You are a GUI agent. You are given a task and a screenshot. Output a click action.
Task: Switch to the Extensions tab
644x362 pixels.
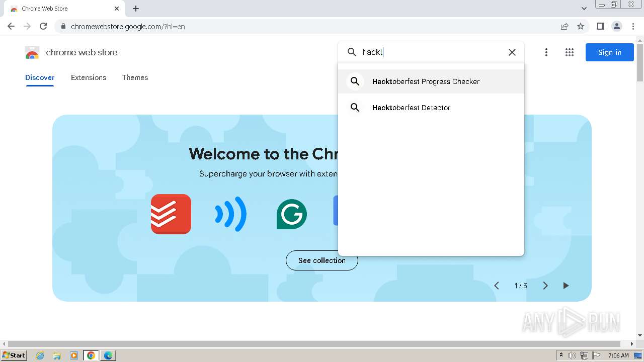[89, 77]
